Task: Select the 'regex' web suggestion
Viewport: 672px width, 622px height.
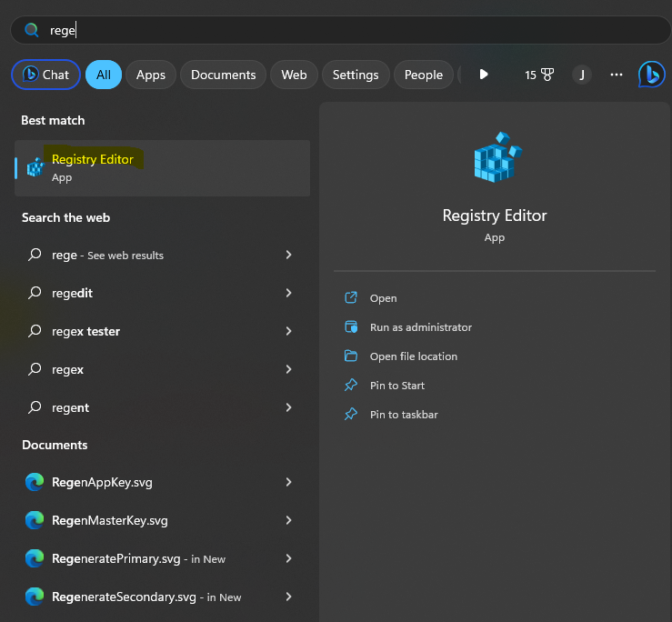Action: click(x=163, y=369)
